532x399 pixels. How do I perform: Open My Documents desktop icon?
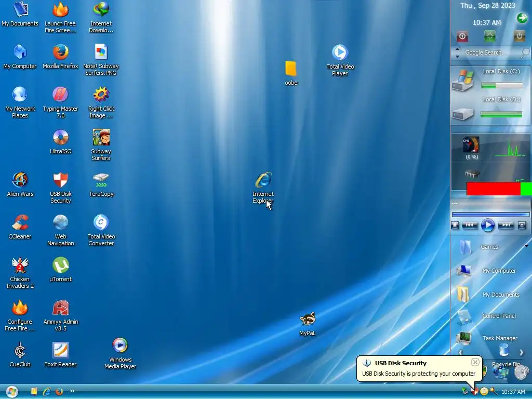pos(20,14)
